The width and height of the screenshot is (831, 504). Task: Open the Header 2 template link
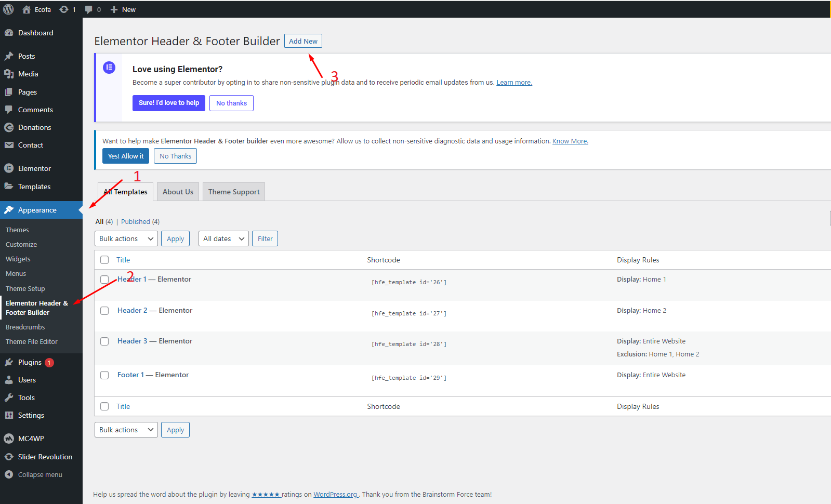click(133, 310)
